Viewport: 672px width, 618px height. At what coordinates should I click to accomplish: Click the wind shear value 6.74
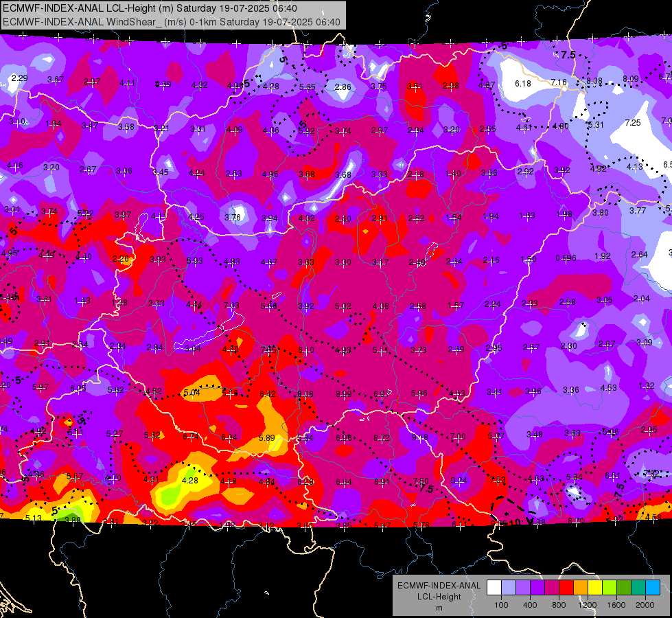191,437
